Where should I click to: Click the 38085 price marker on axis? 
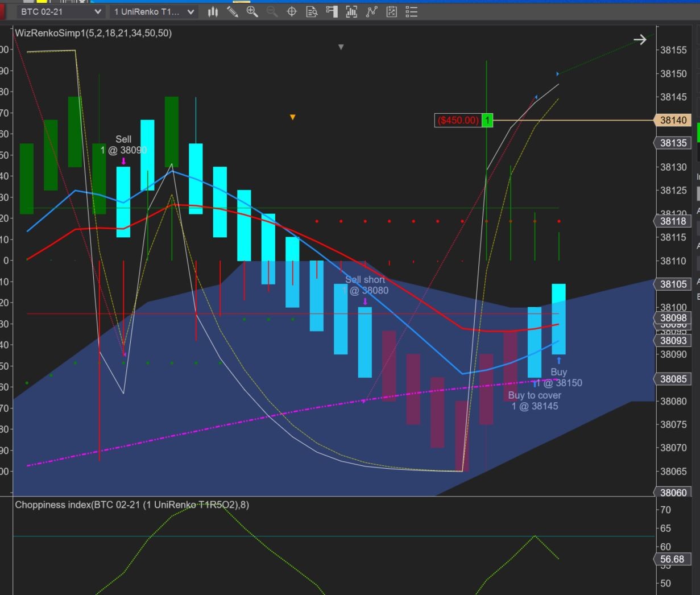point(674,379)
